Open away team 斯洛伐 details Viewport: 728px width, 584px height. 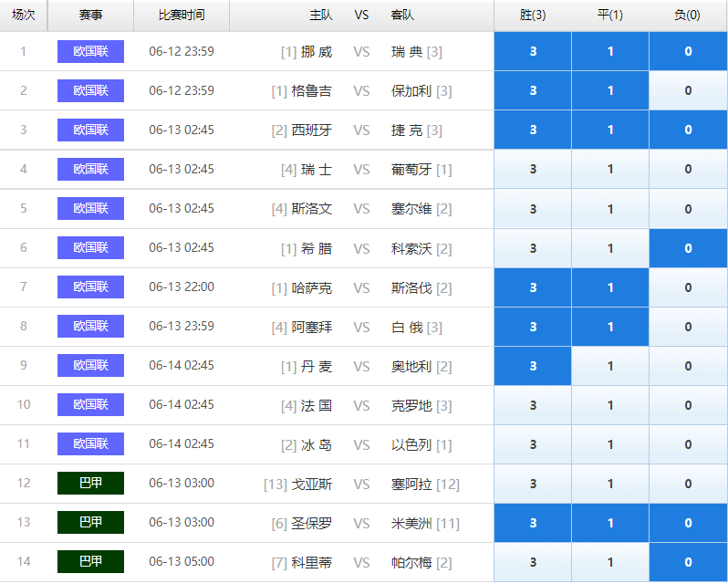411,287
